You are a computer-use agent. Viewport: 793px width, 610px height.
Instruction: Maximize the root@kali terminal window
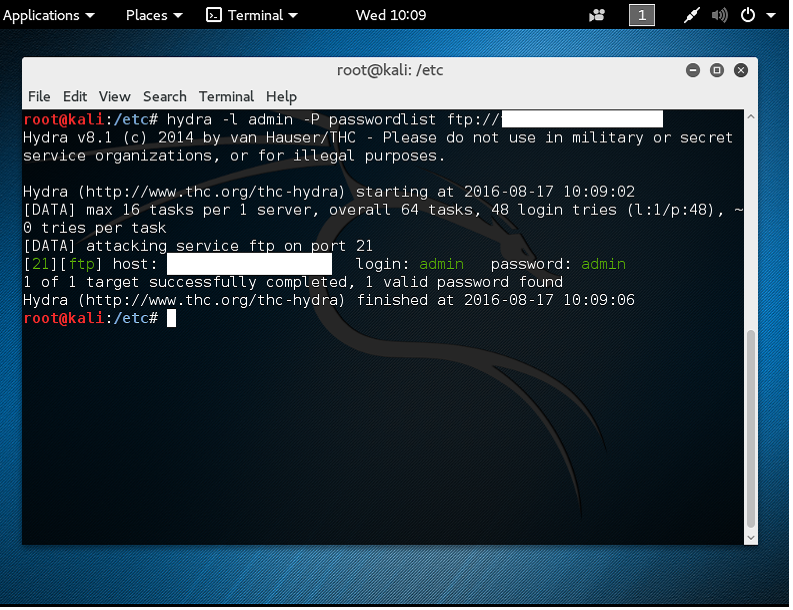tap(717, 70)
